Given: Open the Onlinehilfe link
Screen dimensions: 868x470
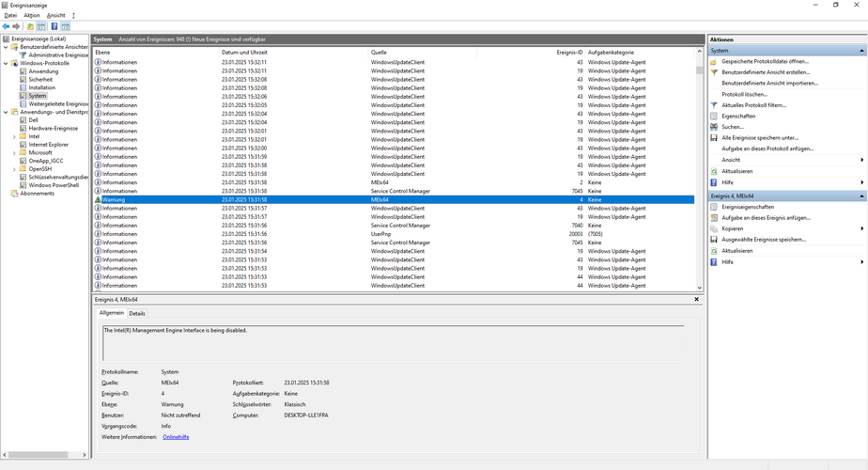Looking at the screenshot, I should [x=176, y=437].
